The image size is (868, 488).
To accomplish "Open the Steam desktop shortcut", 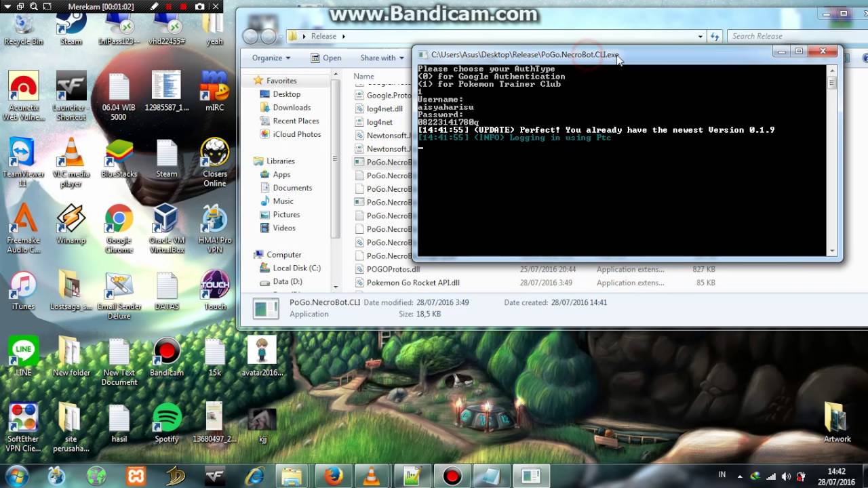I will click(71, 29).
